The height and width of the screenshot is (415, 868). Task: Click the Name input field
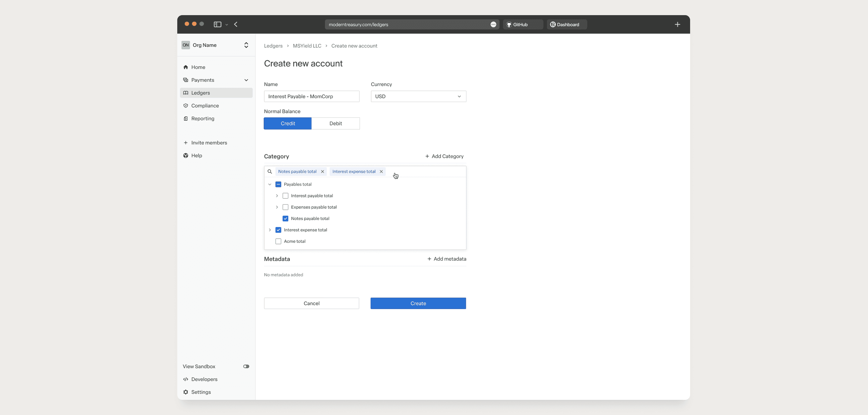coord(311,96)
